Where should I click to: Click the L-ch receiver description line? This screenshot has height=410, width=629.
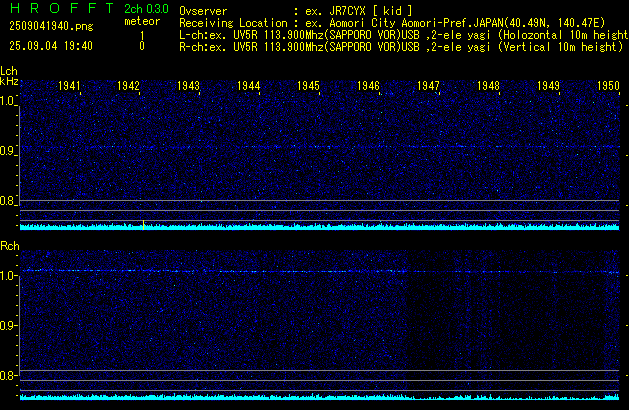[x=404, y=35]
